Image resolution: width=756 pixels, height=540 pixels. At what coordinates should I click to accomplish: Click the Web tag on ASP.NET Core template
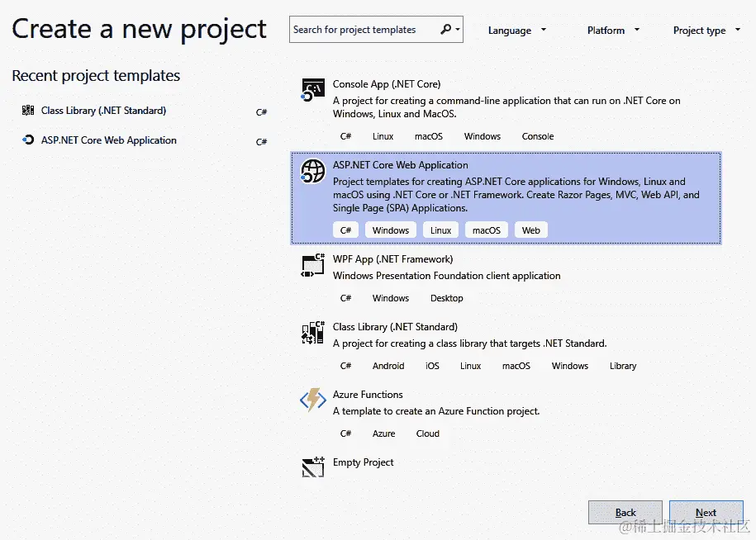pos(530,230)
